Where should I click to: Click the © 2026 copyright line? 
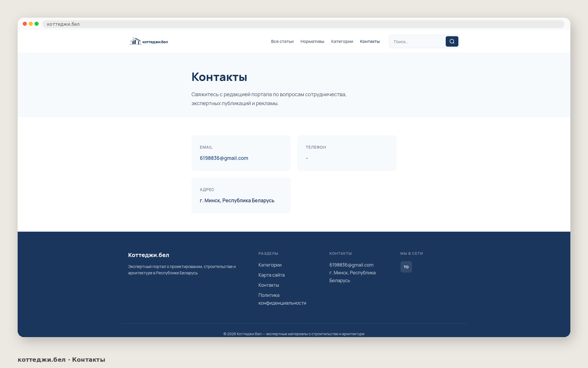click(294, 334)
